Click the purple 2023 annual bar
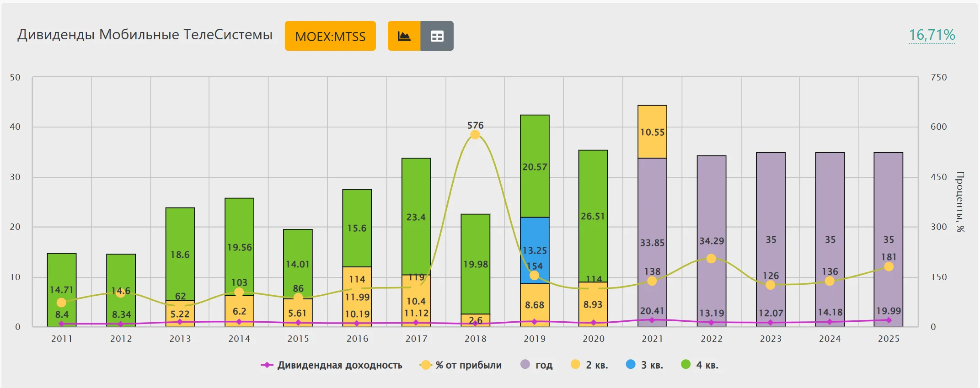The height and width of the screenshot is (388, 980). 771,239
